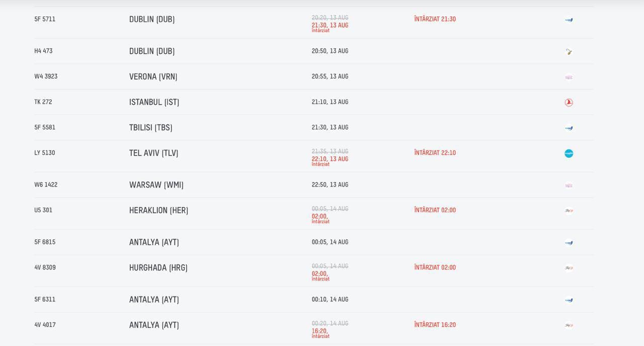
Task: Click the airline logo for Tbilisi flight 5F 5581
Action: pos(569,128)
